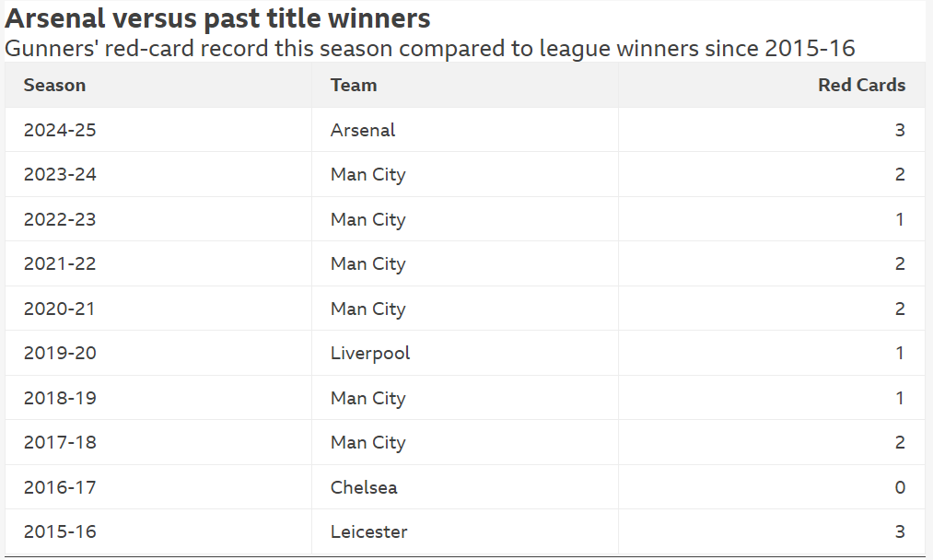This screenshot has width=933, height=560.
Task: Click the Red Cards column header
Action: point(861,86)
